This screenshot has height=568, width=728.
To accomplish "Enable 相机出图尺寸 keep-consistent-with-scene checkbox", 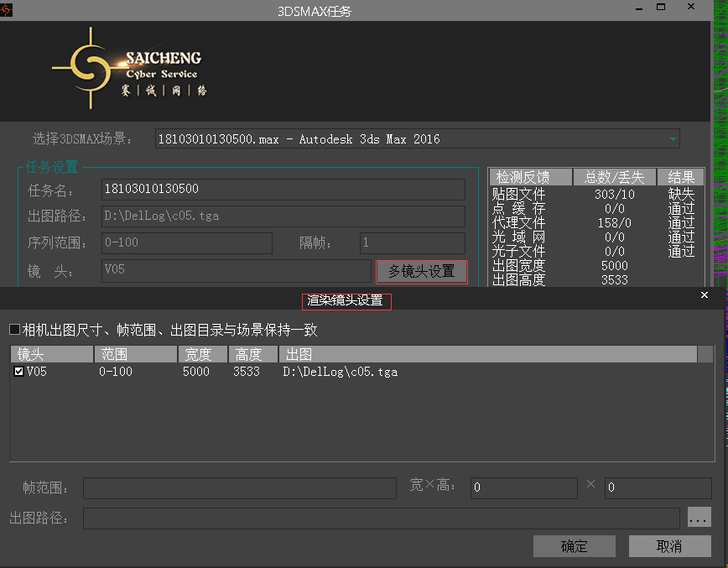I will 15,330.
